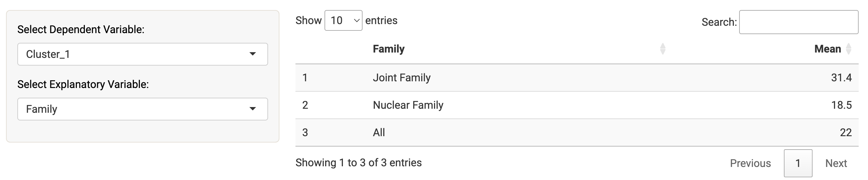Click the Family column header
The image size is (868, 180).
389,49
